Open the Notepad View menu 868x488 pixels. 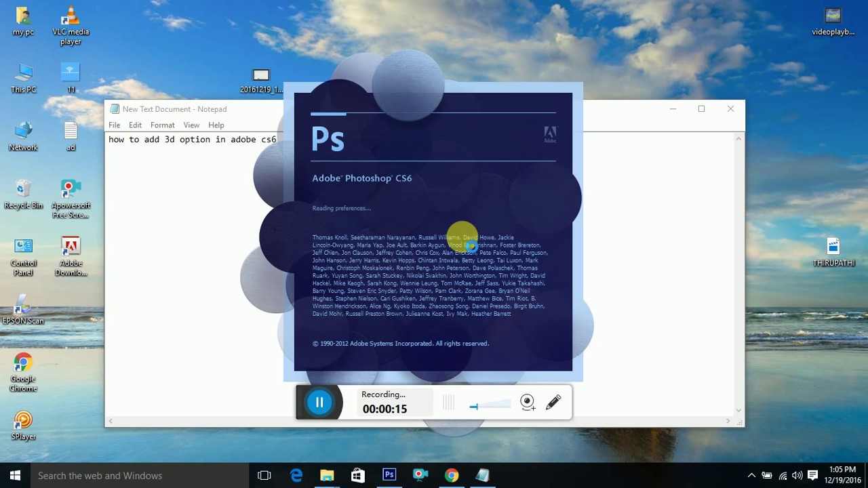pos(191,125)
